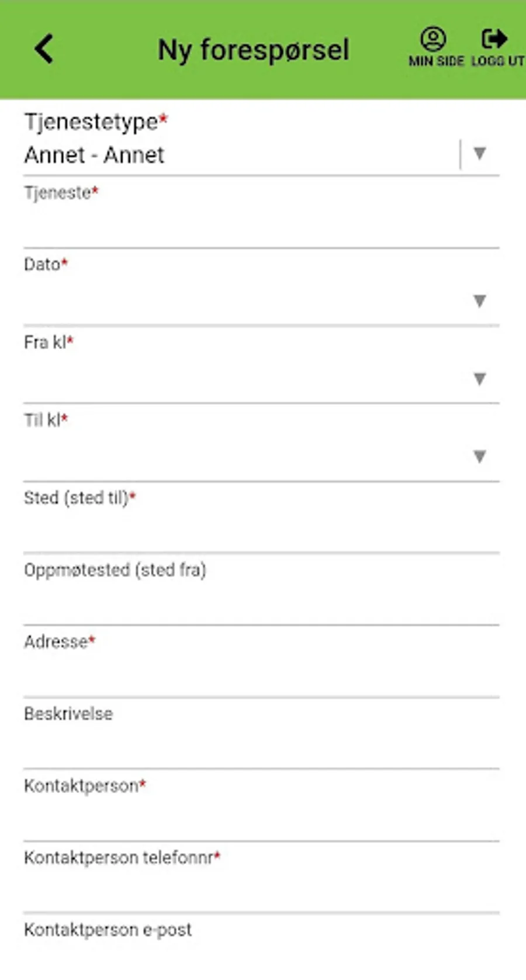The image size is (526, 980).
Task: Select the Annet - Annet service type value
Action: [x=94, y=155]
